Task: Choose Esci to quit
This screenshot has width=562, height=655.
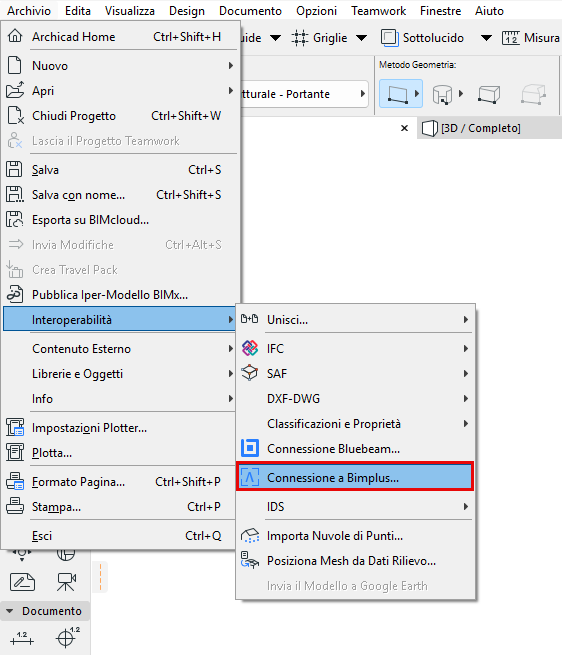Action: point(120,536)
